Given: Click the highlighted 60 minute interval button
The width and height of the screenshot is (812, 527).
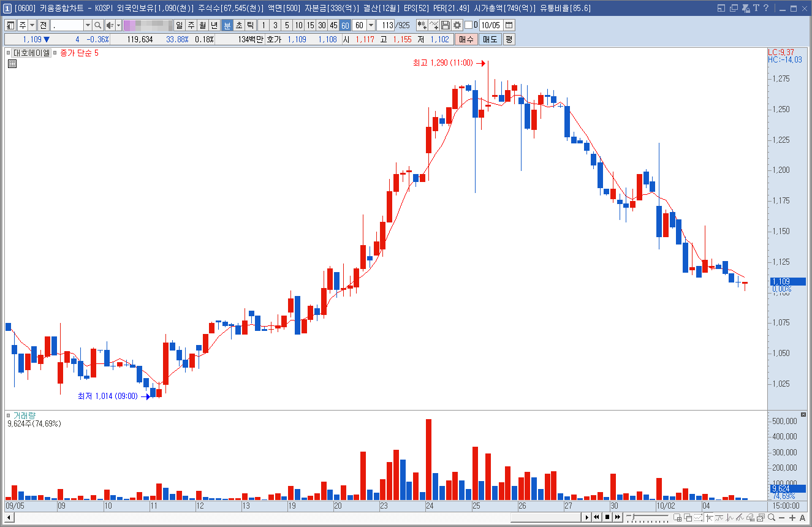Looking at the screenshot, I should click(x=345, y=25).
